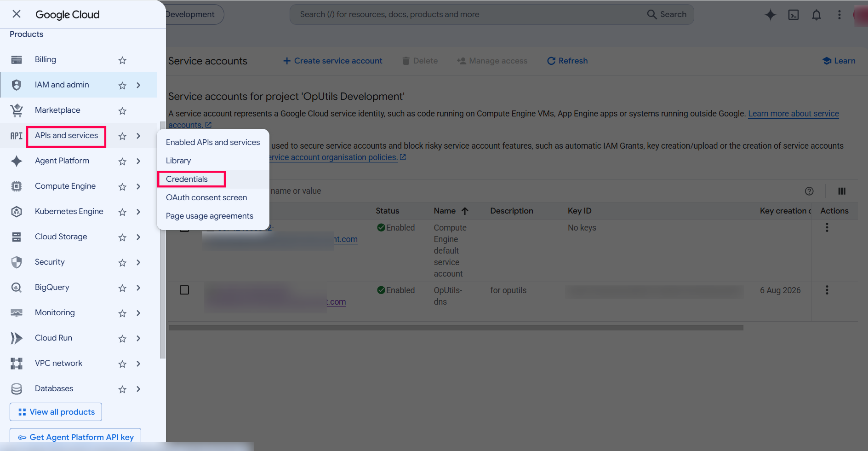
Task: Open Enabled APIs and services
Action: tap(213, 142)
